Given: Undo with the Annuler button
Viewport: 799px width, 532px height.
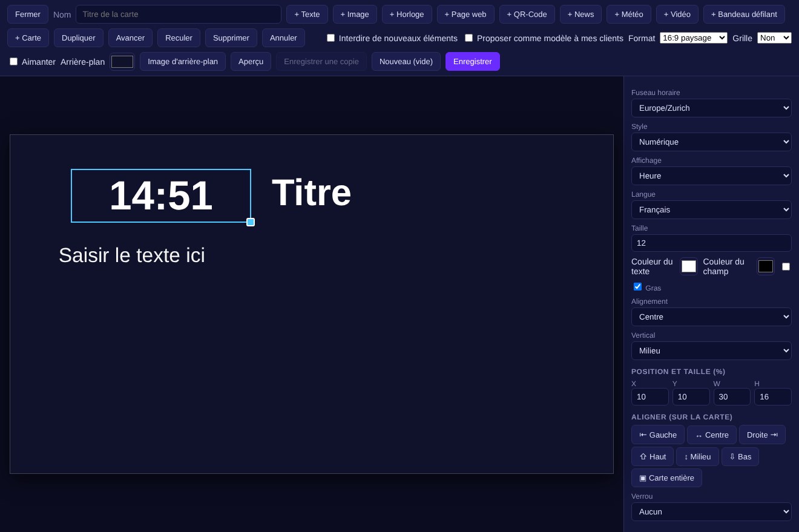Looking at the screenshot, I should click(283, 38).
